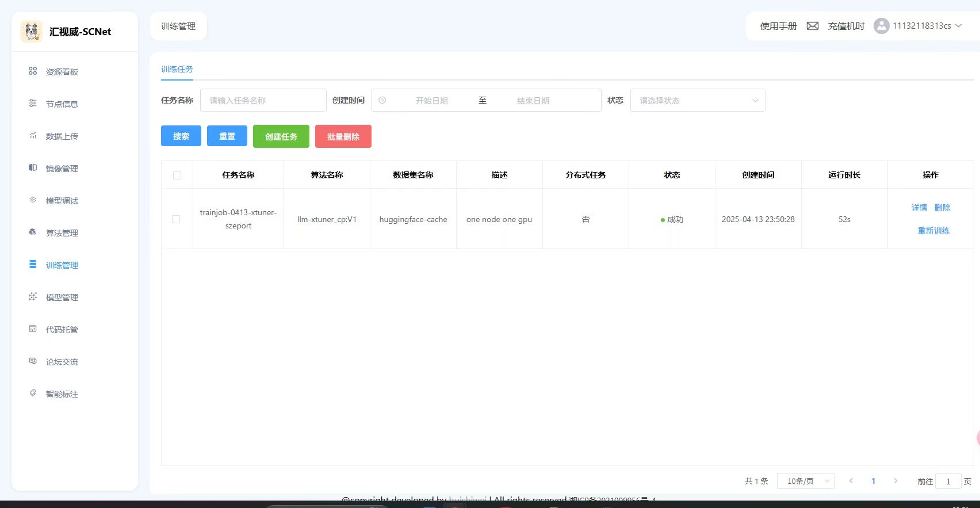Click the user avatar icon
The height and width of the screenshot is (508, 980).
click(881, 26)
